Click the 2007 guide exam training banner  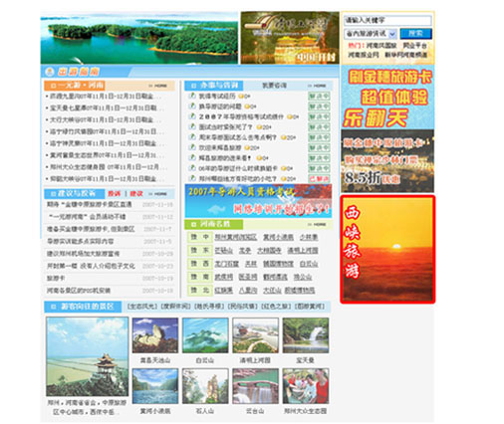click(x=258, y=201)
